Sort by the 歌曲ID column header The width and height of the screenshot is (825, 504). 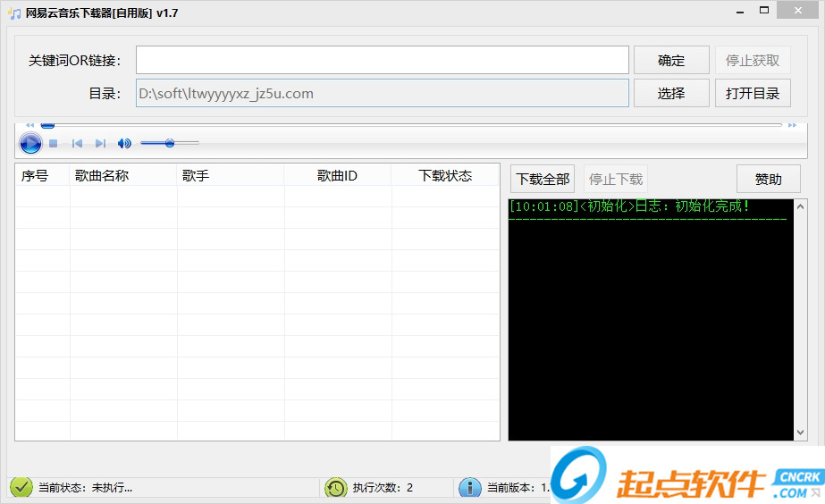338,175
